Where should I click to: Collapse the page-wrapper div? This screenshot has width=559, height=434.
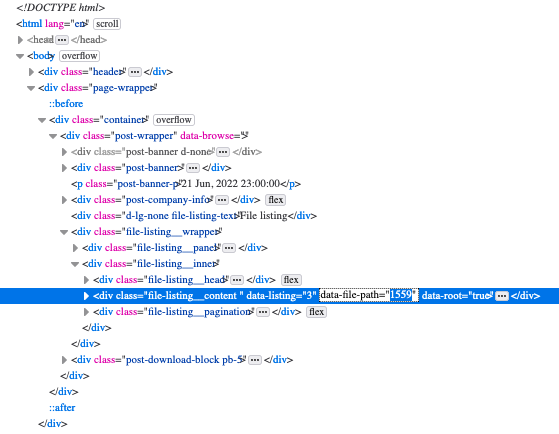[31, 88]
